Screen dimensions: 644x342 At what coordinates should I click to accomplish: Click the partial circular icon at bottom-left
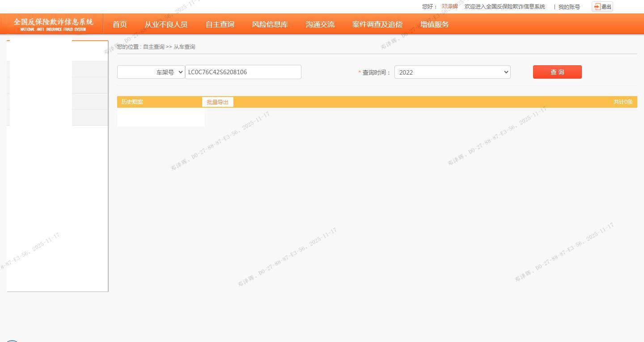click(12, 340)
